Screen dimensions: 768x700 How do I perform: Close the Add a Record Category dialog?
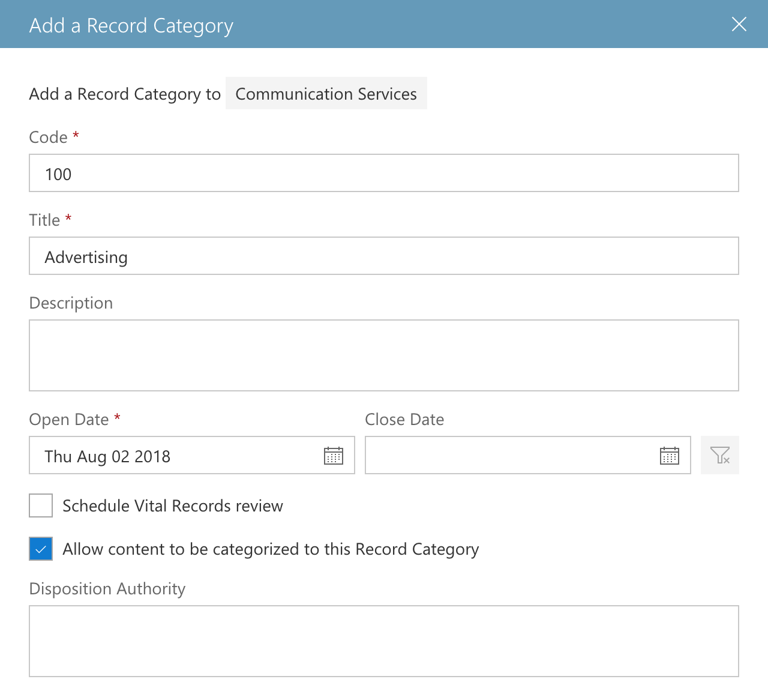click(x=739, y=24)
